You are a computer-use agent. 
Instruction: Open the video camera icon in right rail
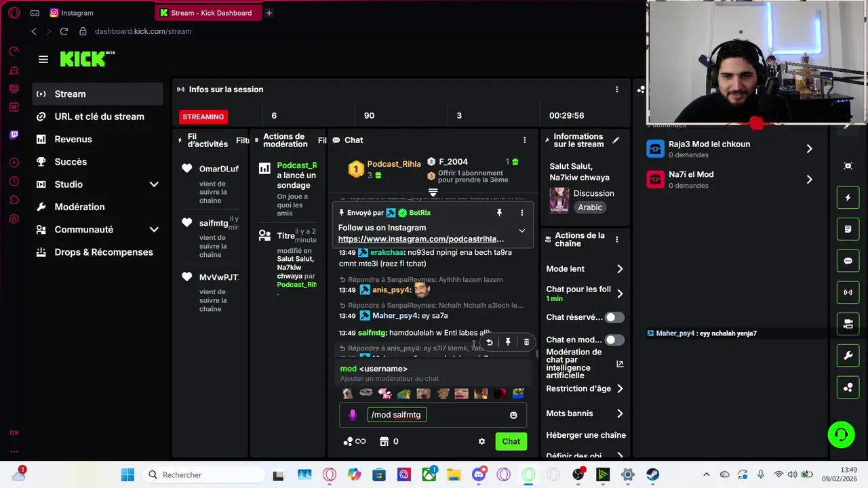(x=848, y=324)
